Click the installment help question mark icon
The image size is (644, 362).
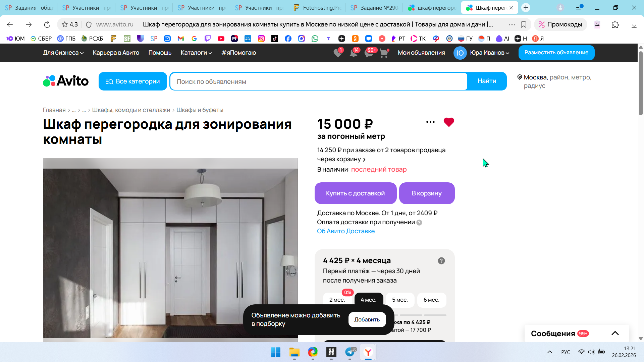[441, 261]
